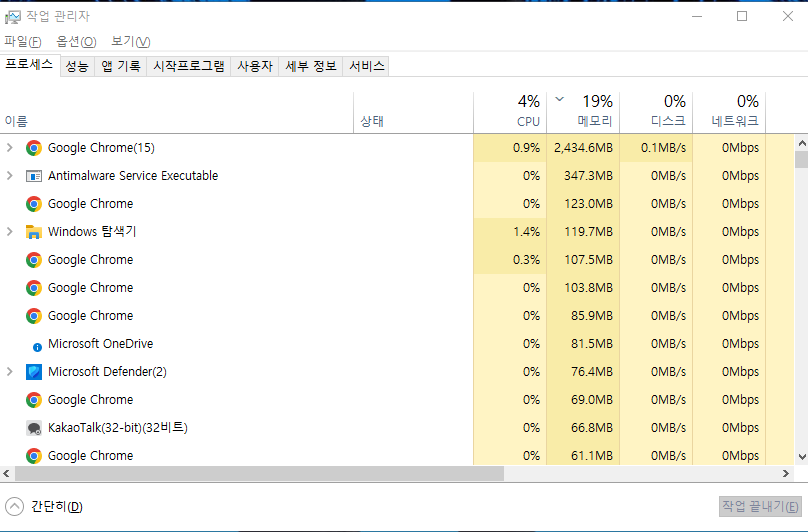This screenshot has height=532, width=808.
Task: Select the 프로세스 tab
Action: click(29, 64)
